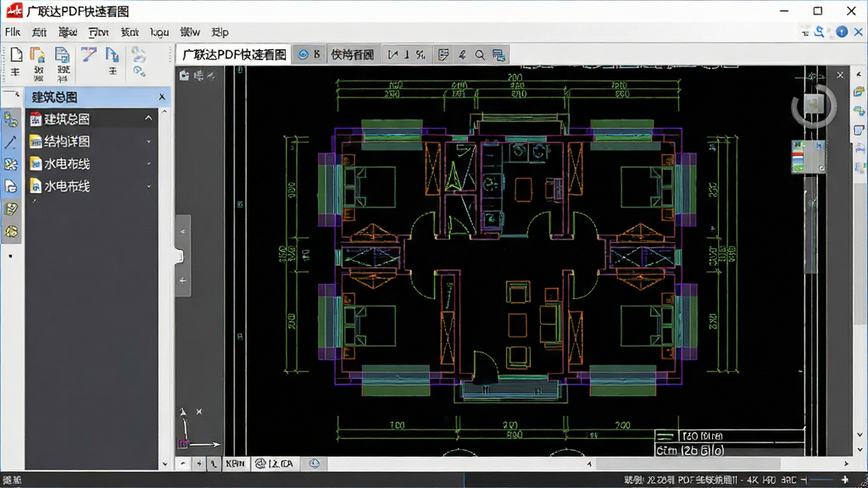Viewport: 868px width, 488px height.
Task: Click the circular view rotation dial
Action: (x=813, y=106)
